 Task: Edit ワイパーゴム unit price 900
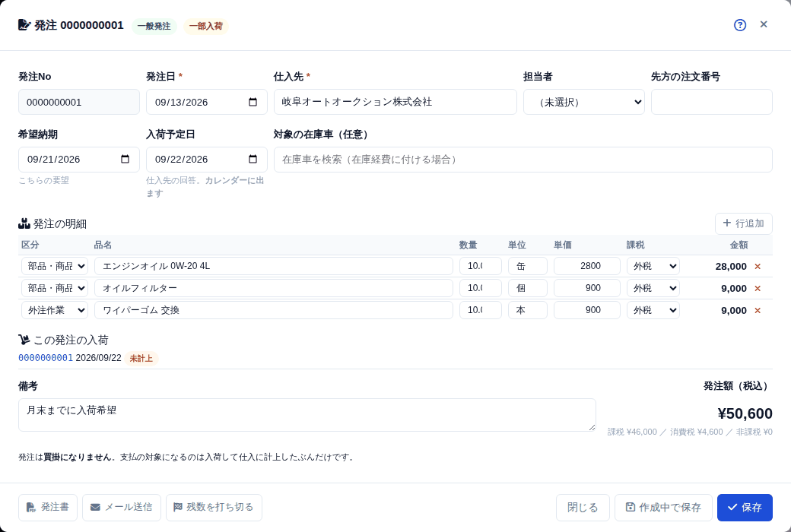coord(586,310)
